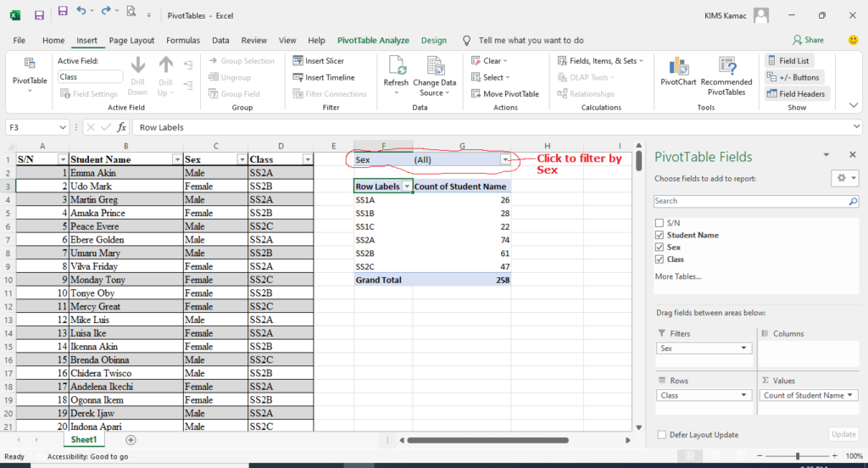This screenshot has width=868, height=468.
Task: Undo the last action
Action: click(x=81, y=11)
